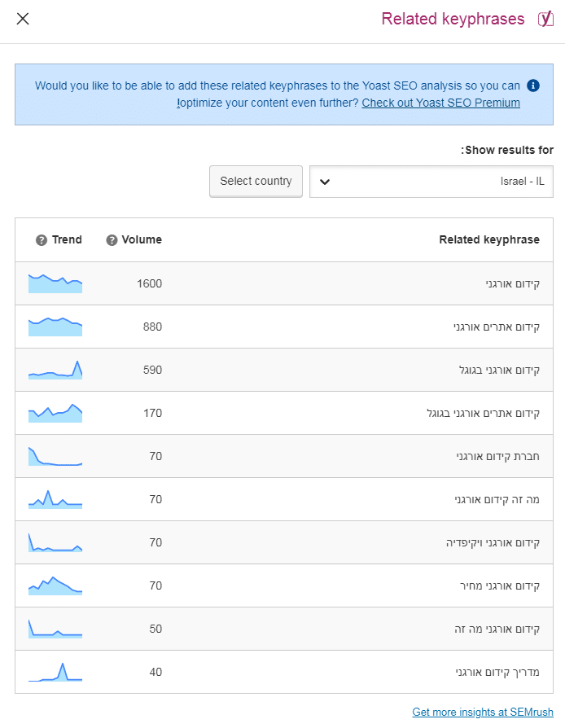The height and width of the screenshot is (728, 565).
Task: Click help icon next to Trend
Action: pyautogui.click(x=42, y=240)
